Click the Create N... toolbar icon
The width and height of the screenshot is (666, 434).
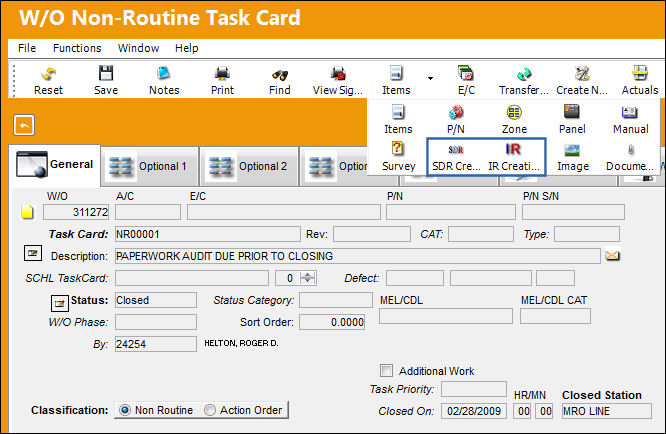[582, 74]
